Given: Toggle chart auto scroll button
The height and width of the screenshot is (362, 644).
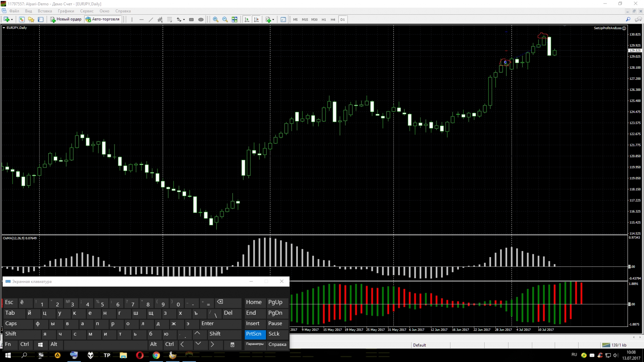Looking at the screenshot, I should [247, 20].
